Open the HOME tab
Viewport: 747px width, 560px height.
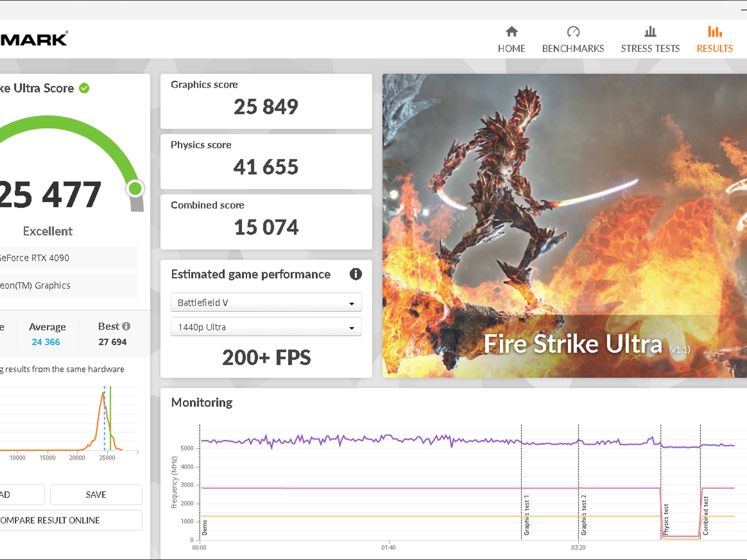click(x=511, y=39)
